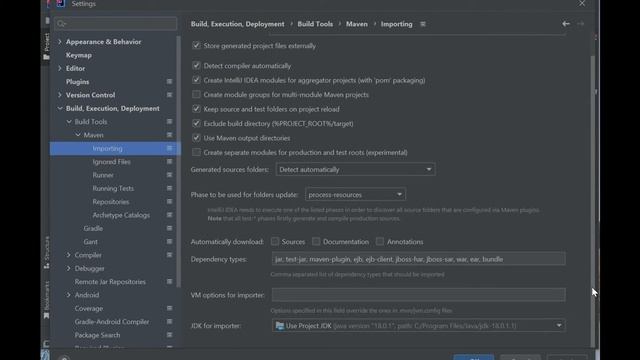Viewport: 640px width, 360px height.
Task: Click the VM options for importer field
Action: [418, 295]
